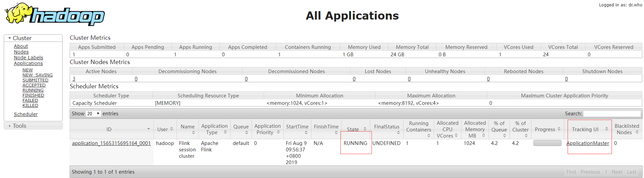Sort table by Name column
Image resolution: width=644 pixels, height=178 pixels.
pos(188,129)
